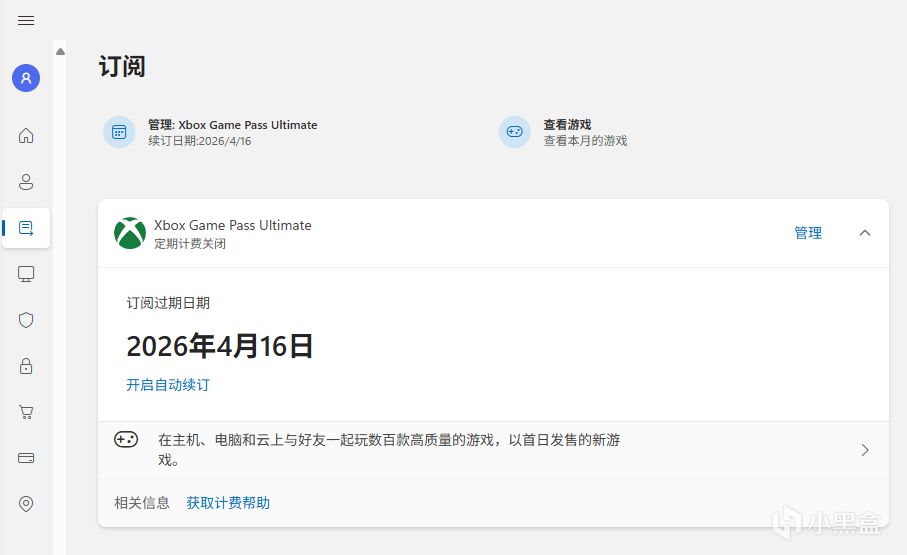
Task: Click 查看本月的游戏 subtitle text
Action: click(x=585, y=141)
